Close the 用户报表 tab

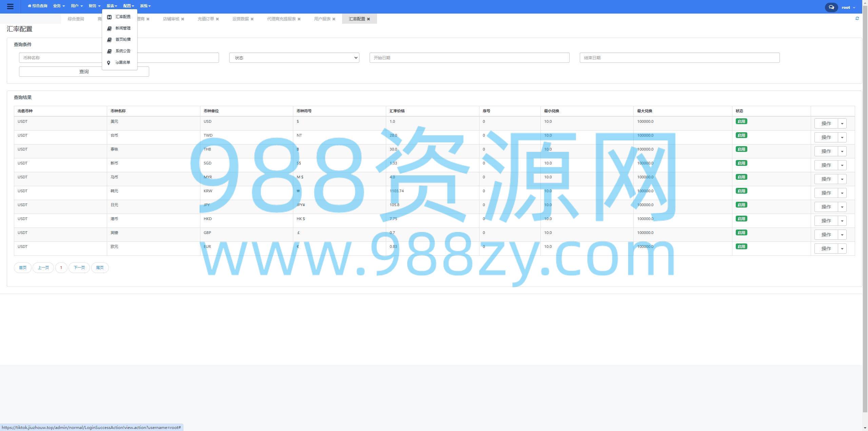tap(334, 19)
